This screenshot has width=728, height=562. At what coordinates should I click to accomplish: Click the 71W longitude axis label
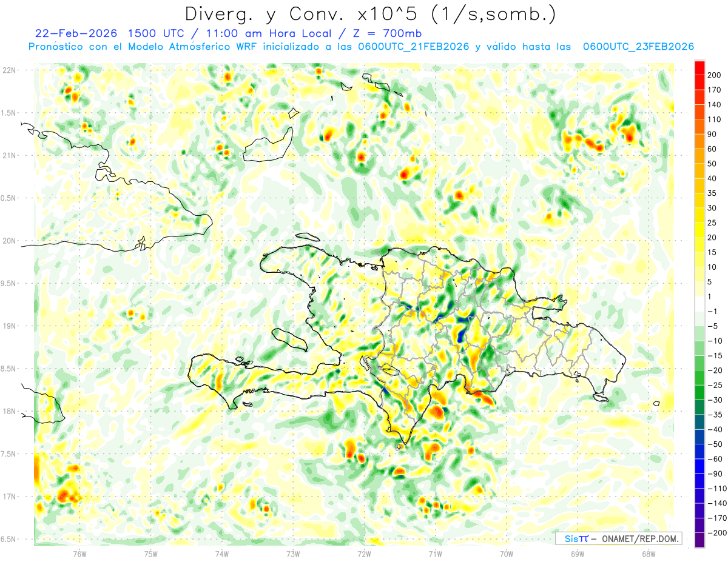coord(435,554)
